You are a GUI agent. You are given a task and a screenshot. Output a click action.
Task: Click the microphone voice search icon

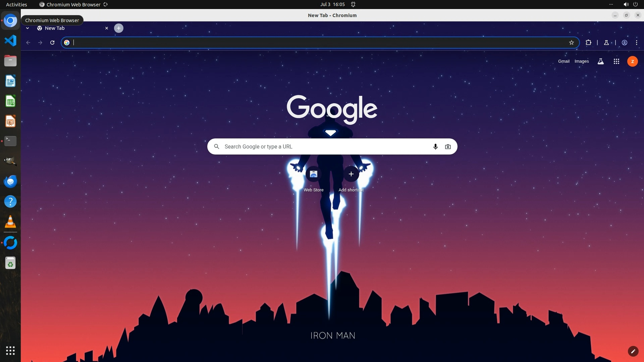[435, 146]
